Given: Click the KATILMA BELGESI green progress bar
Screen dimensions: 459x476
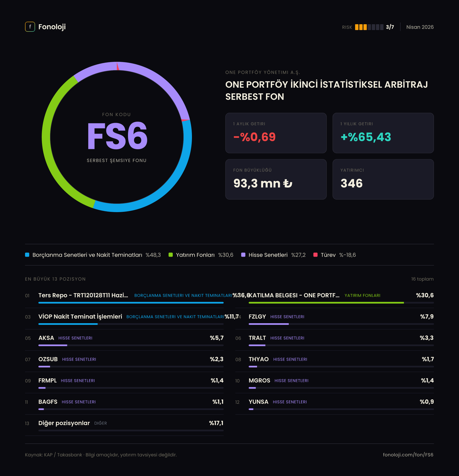Looking at the screenshot, I should 326,303.
